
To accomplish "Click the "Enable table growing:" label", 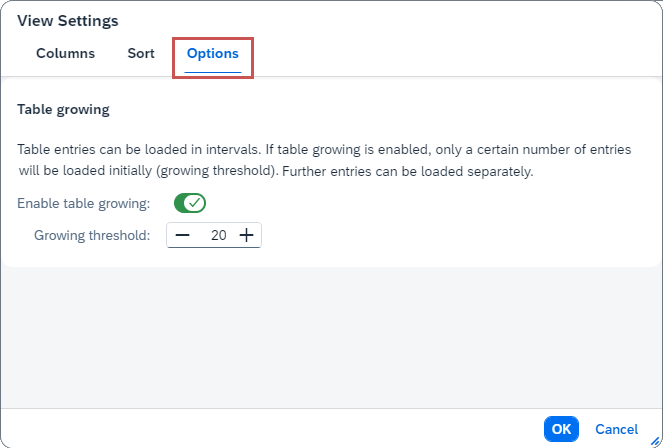I will pos(84,203).
